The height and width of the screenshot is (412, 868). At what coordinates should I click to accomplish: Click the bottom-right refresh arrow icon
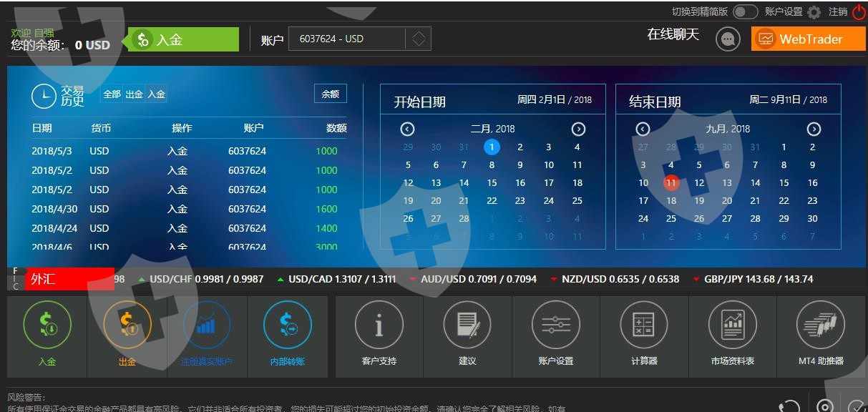tap(789, 407)
